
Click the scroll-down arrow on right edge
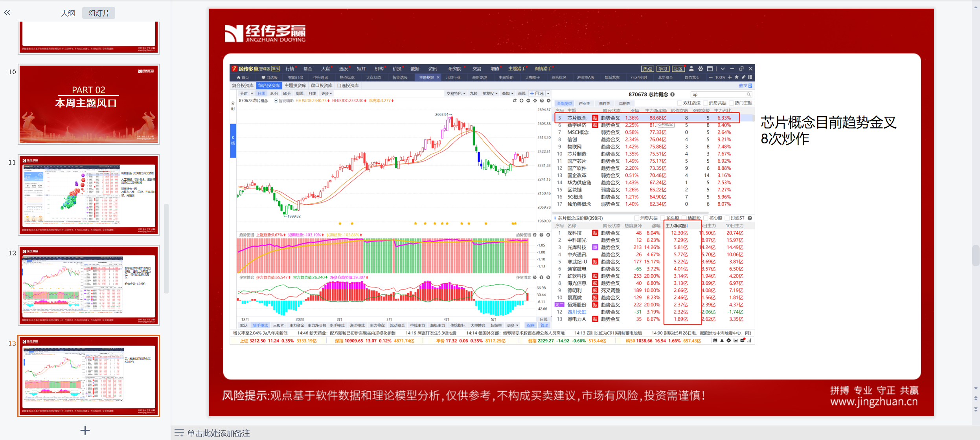(976, 389)
